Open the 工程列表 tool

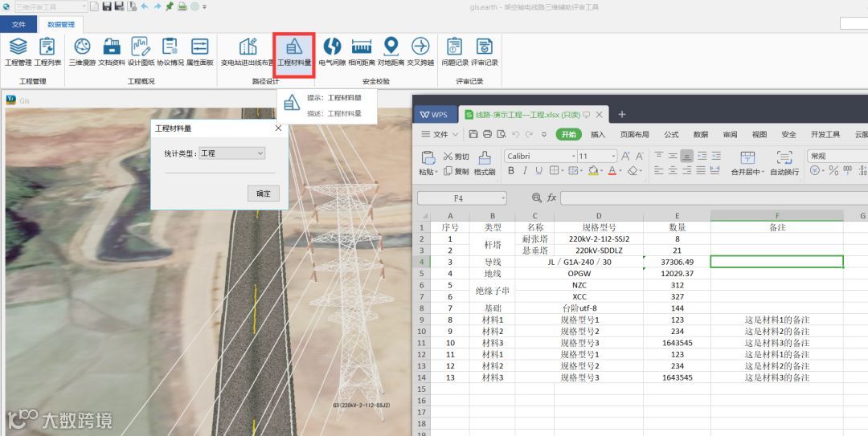tap(47, 52)
